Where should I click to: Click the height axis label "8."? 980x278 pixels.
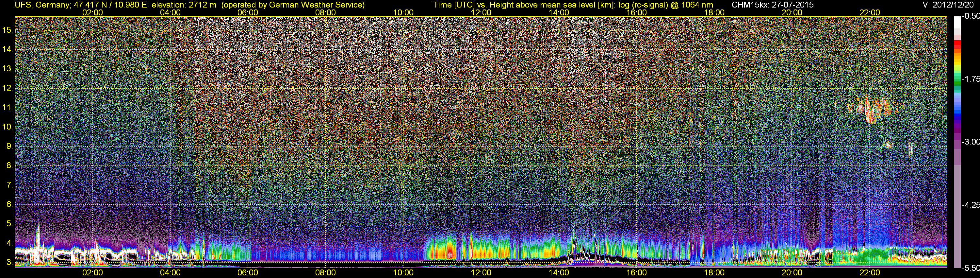9,166
